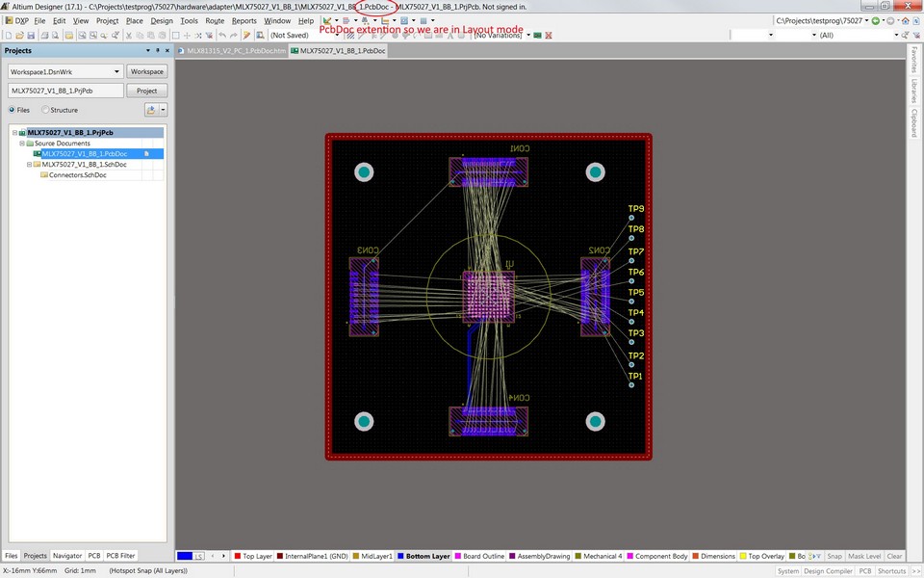Open the Route menu
Screen dimensions: 924x578
215,20
